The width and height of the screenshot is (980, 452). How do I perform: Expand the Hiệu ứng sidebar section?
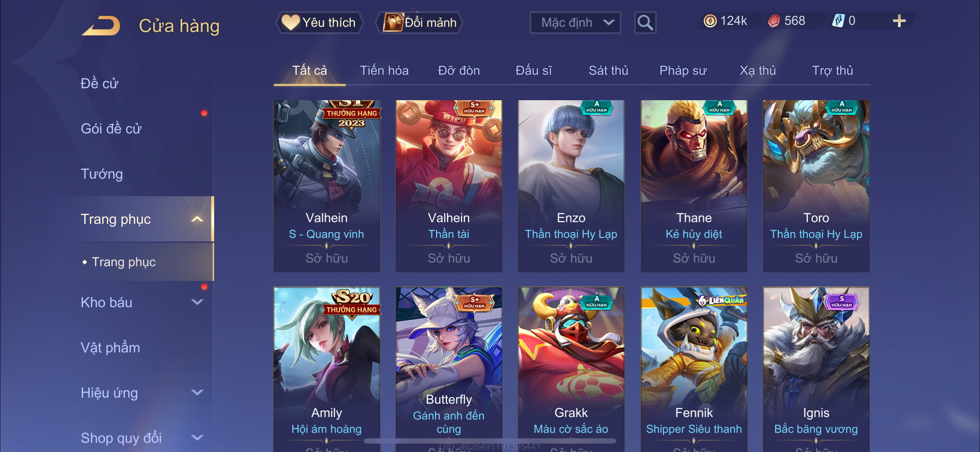click(x=197, y=392)
